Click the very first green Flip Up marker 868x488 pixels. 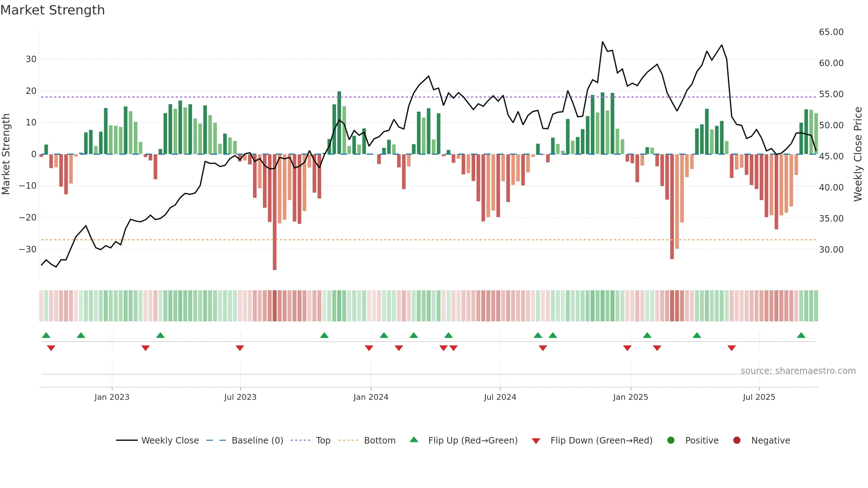[46, 335]
